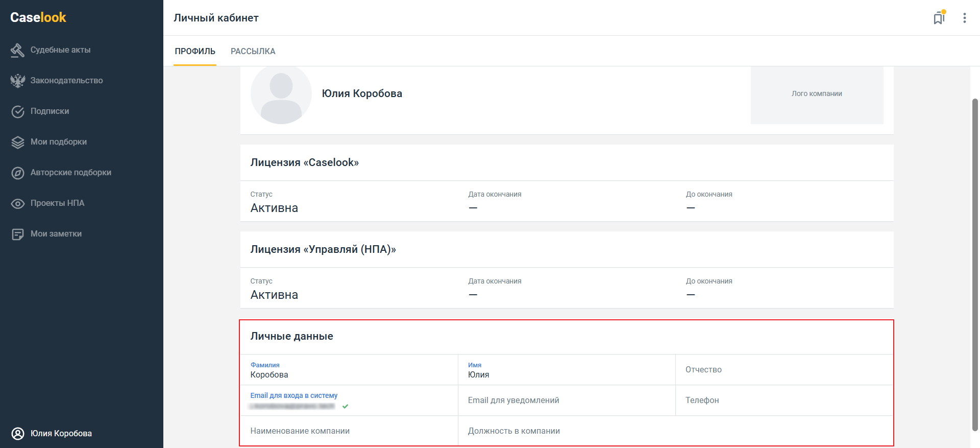Open bookmarks notification icon in header
Viewport: 980px width, 448px height.
point(939,18)
